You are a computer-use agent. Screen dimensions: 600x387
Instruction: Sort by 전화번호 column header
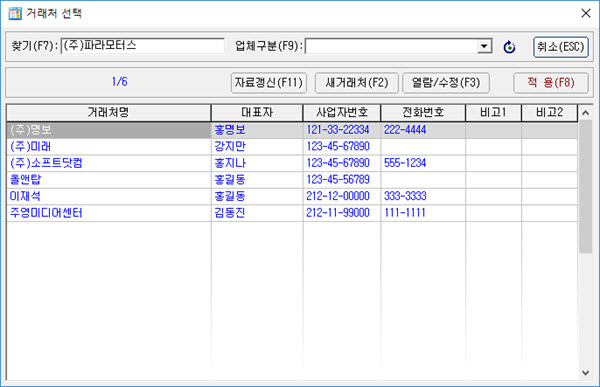[423, 113]
